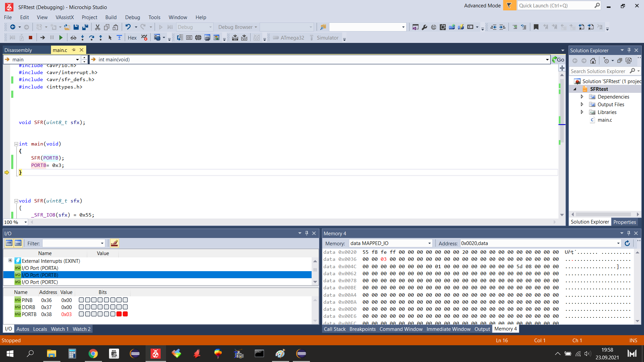Toggle Hex display button

[132, 38]
